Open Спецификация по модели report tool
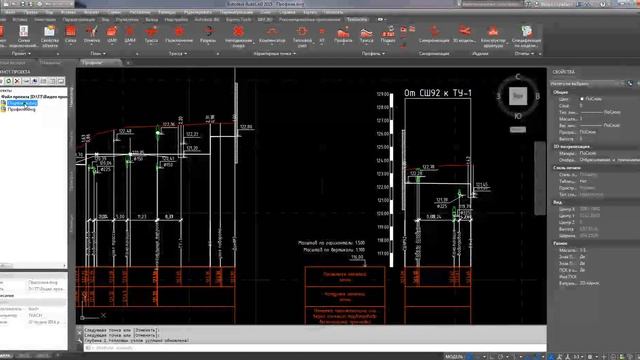The image size is (640, 360). click(526, 36)
